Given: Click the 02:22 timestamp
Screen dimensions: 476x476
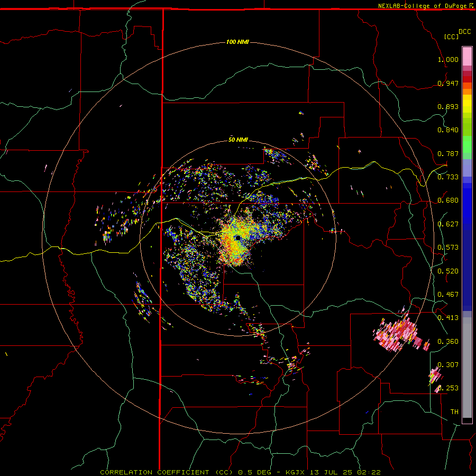Looking at the screenshot, I should coord(369,472).
